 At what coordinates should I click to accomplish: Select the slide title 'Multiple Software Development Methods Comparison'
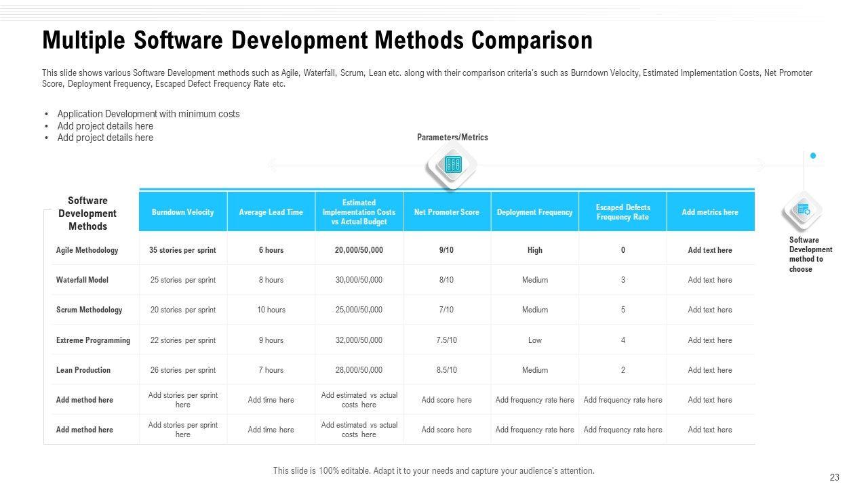[x=317, y=40]
